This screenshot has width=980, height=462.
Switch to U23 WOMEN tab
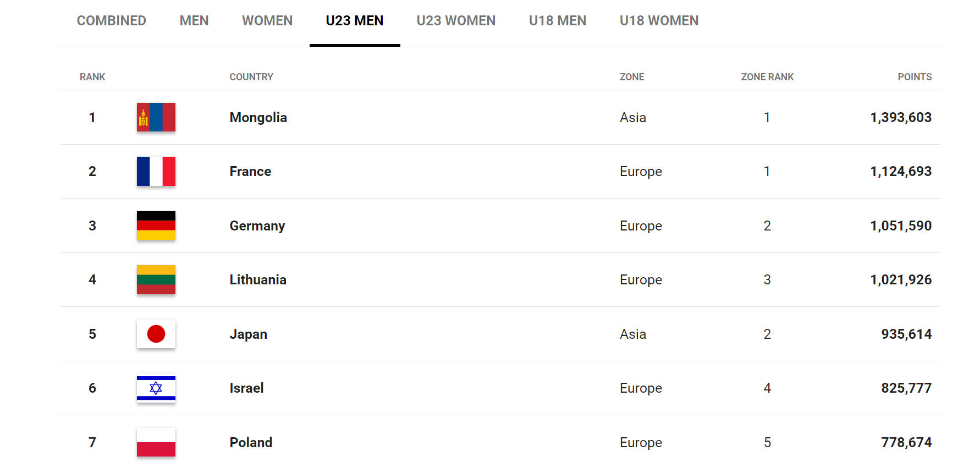coord(456,21)
